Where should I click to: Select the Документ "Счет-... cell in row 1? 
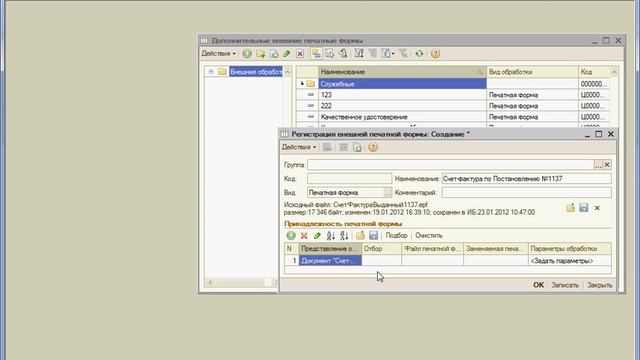330,260
